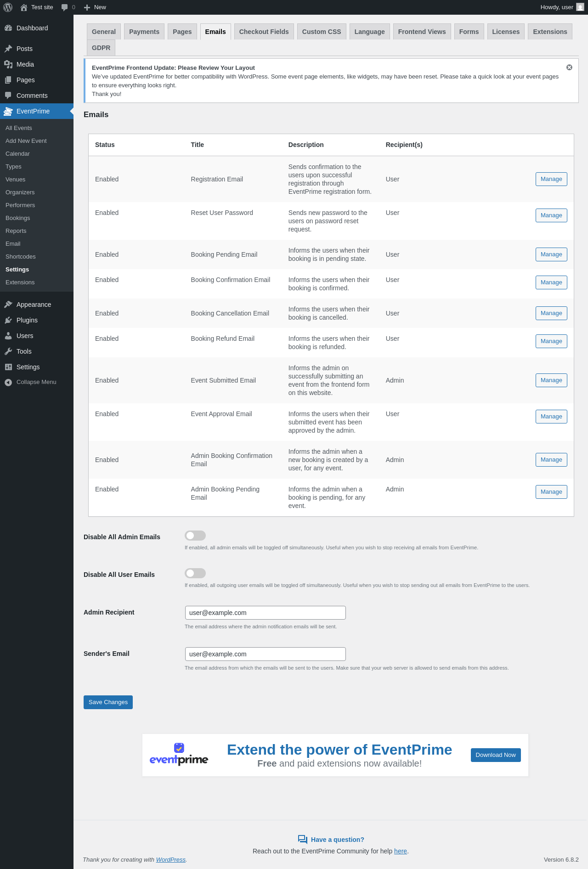Click the Test site home icon
The image size is (588, 869).
point(24,7)
